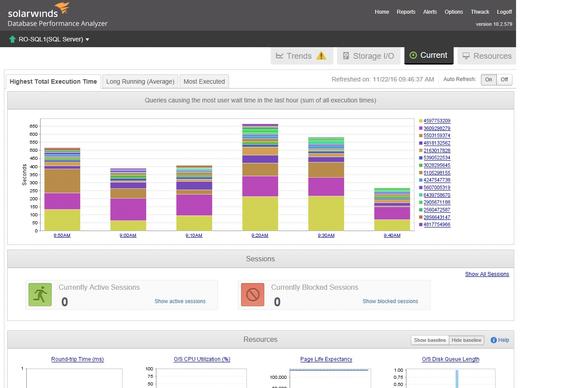Go to Home in top navigation
Screen dimensions: 582x388
point(382,12)
